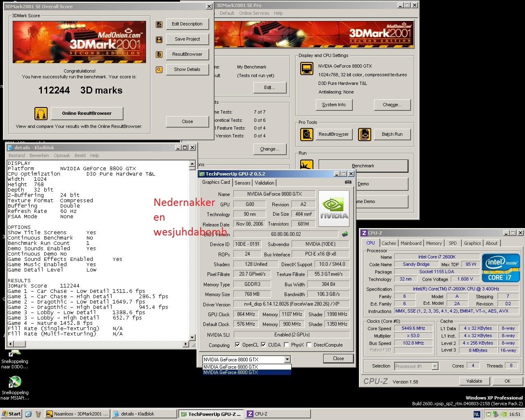Screen dimensions: 525x420
Task: Click the Start button on taskbar
Action: (11, 414)
